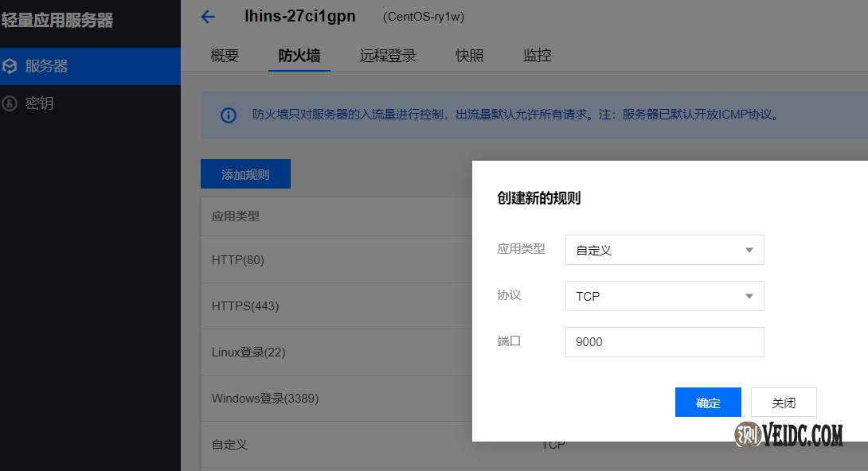Click the back arrow next to lhins-27ci1gpn
The width and height of the screenshot is (868, 471).
(208, 17)
